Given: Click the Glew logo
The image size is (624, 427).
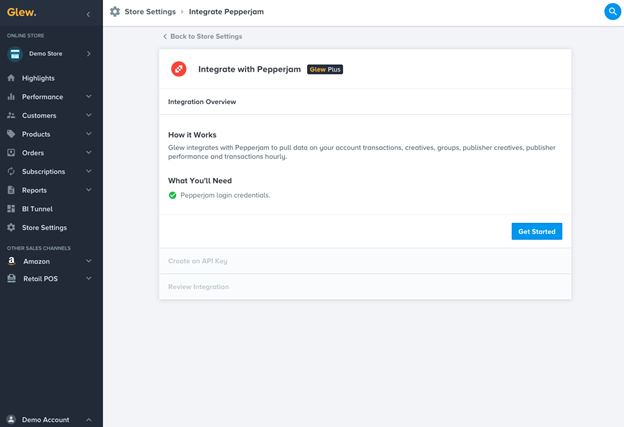Looking at the screenshot, I should (21, 12).
